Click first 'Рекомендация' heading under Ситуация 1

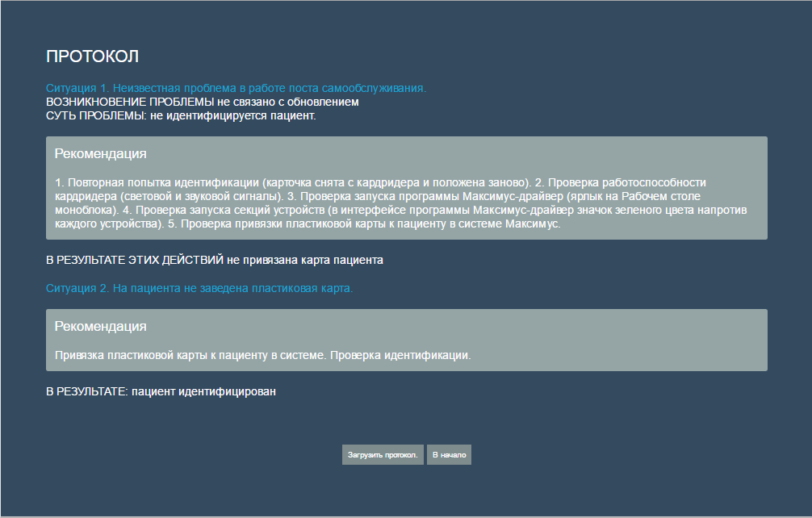100,153
